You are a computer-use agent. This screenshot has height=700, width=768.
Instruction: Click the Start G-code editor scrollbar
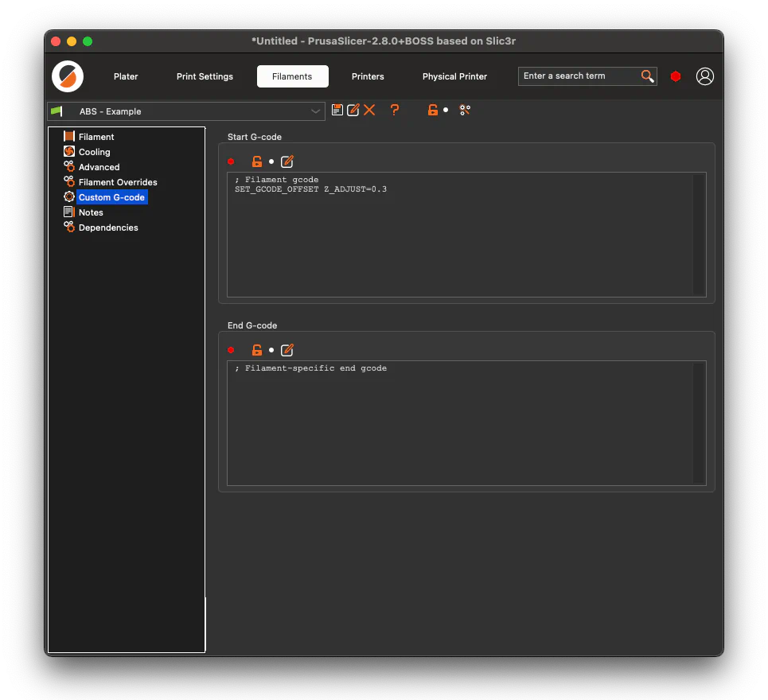point(699,235)
